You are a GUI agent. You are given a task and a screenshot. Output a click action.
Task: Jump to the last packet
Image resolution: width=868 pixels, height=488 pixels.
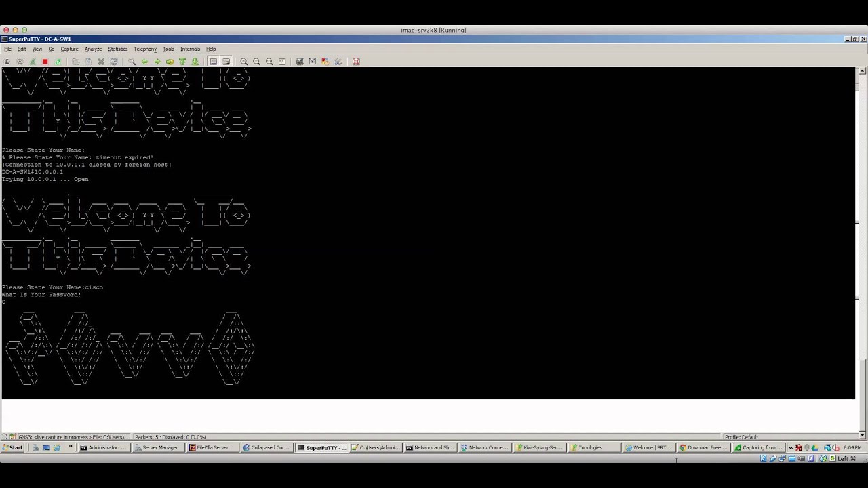[195, 62]
